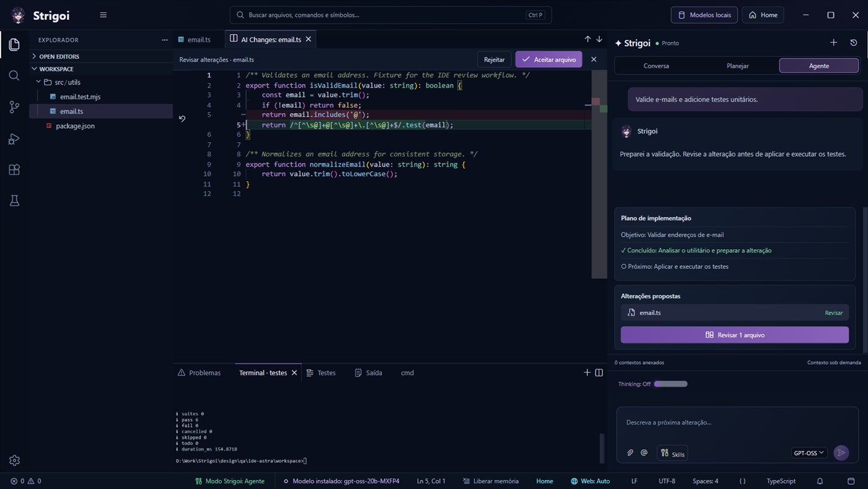
Task: Change indentation via Spaces: 4
Action: point(705,481)
